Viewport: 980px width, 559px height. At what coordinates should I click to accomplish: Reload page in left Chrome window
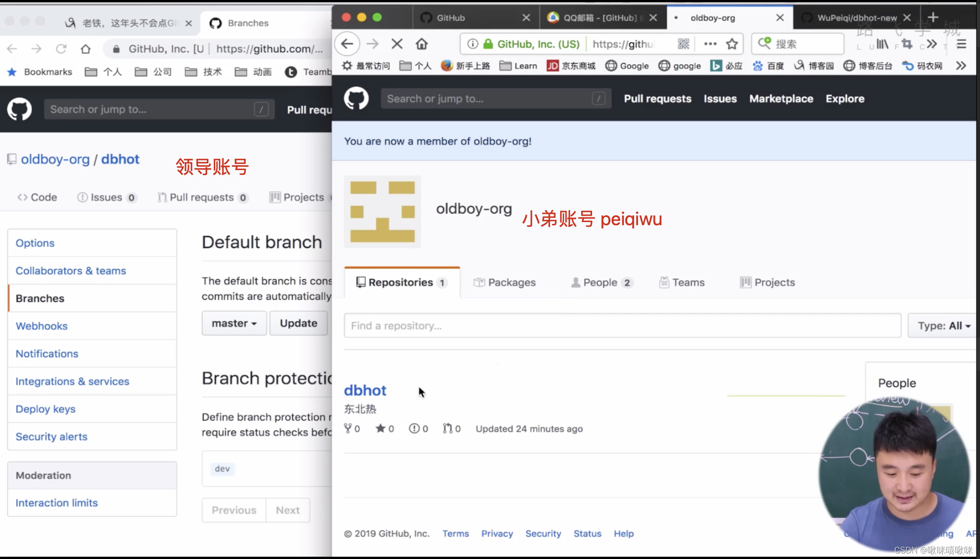(x=61, y=49)
